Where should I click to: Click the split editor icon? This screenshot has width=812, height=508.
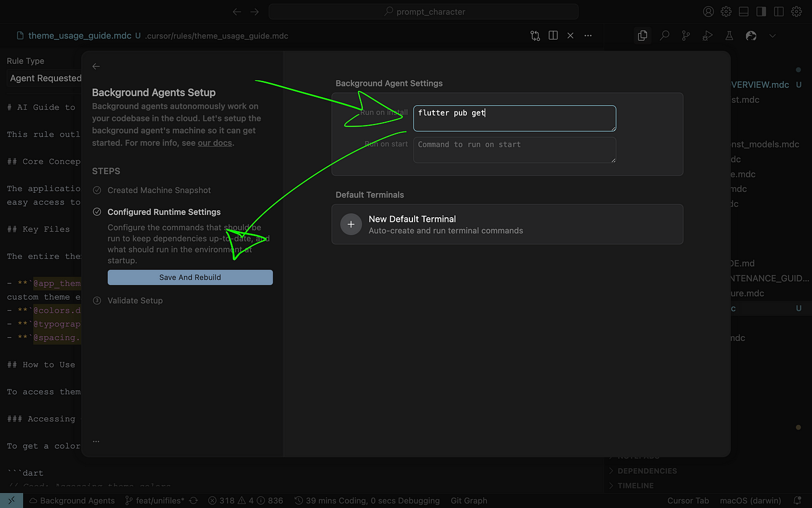553,35
